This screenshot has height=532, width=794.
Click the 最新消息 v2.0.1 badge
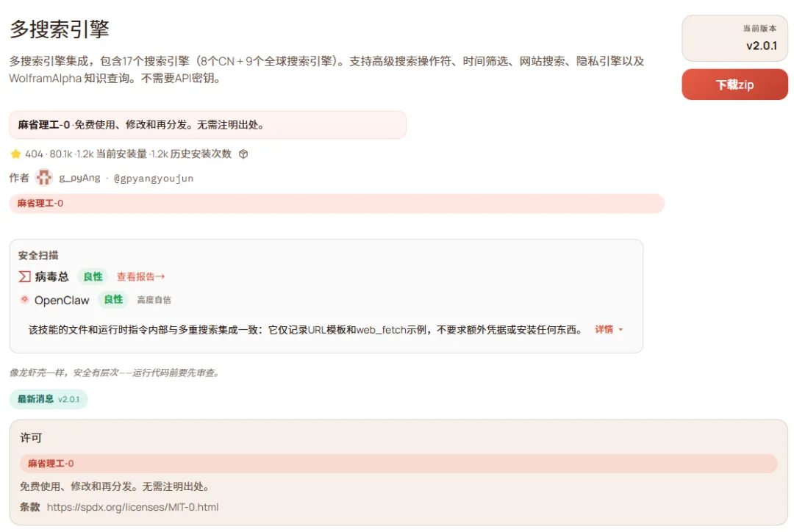pos(49,400)
